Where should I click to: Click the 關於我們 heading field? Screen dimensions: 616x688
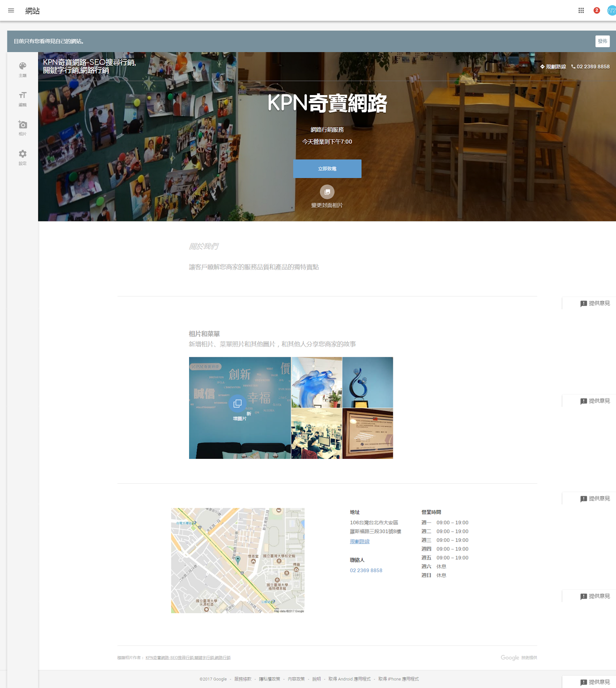coord(203,246)
